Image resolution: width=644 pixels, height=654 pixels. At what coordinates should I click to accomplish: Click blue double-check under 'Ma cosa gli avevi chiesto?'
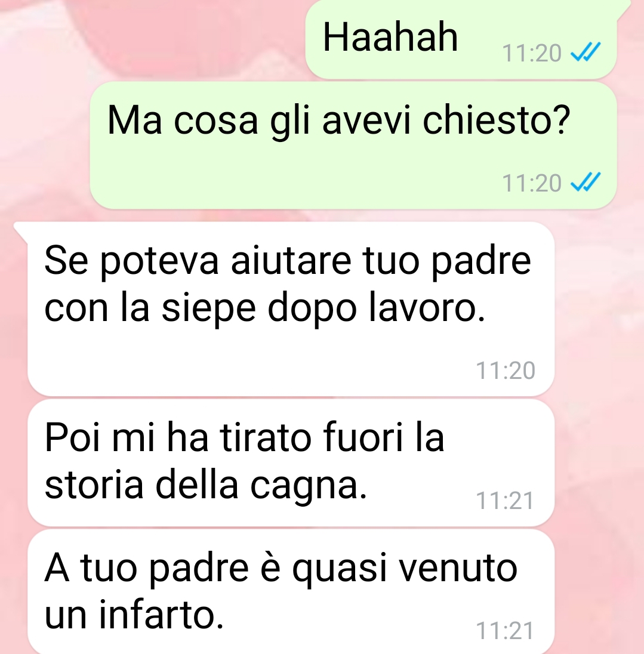point(585,182)
